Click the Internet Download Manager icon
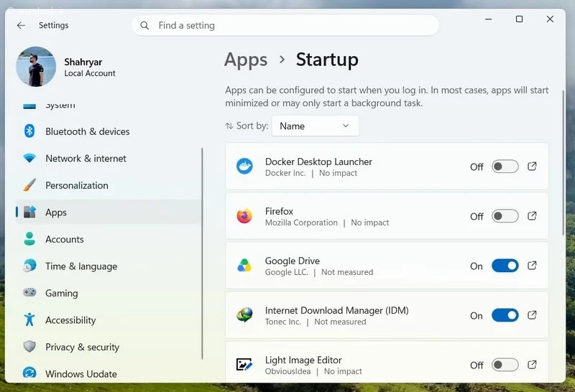This screenshot has width=575, height=392. (244, 315)
